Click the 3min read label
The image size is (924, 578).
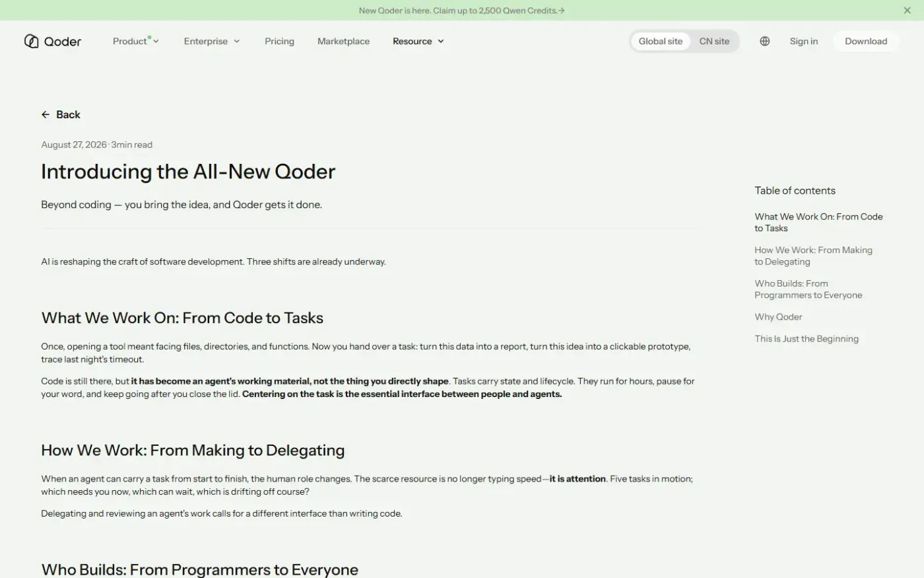tap(132, 145)
